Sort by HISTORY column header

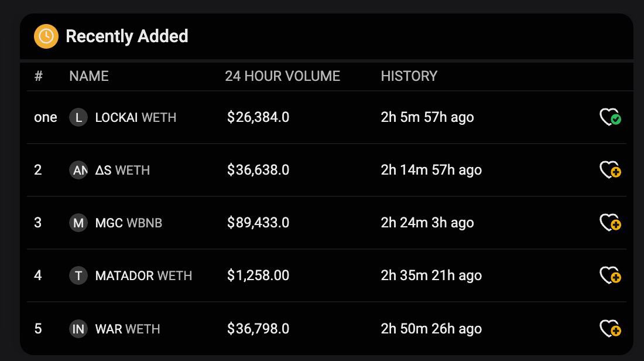tap(409, 76)
